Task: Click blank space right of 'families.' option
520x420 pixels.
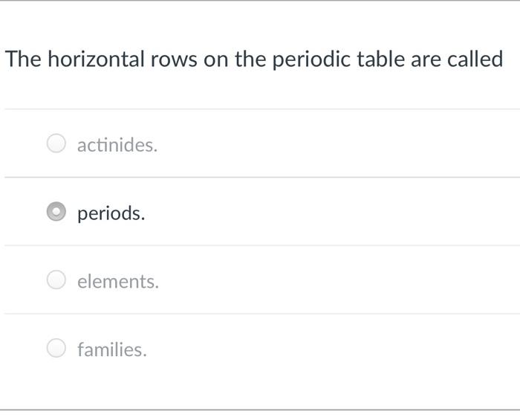Action: pos(334,348)
